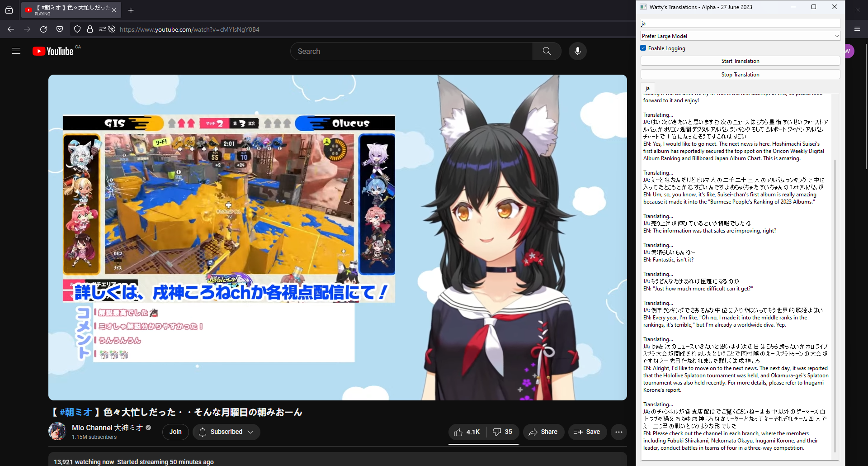Edit the language field containing ja
This screenshot has height=466, width=868.
(740, 24)
